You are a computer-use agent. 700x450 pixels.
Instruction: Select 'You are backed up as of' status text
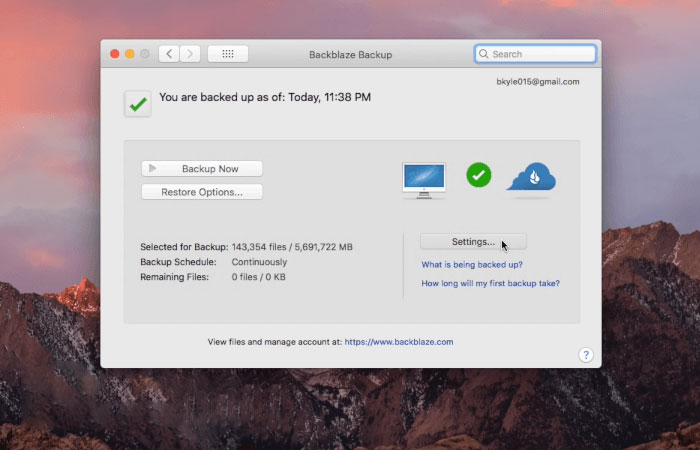tap(265, 97)
